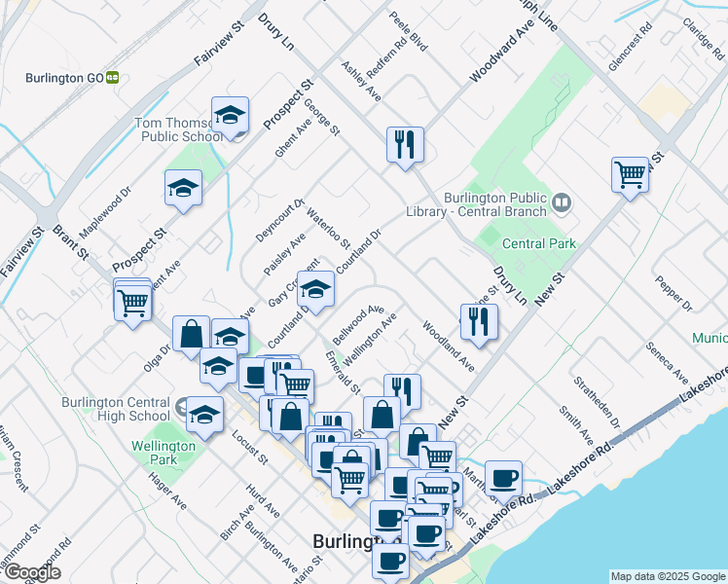Click the Bellwood Ave street label
728x584 pixels.
click(358, 325)
